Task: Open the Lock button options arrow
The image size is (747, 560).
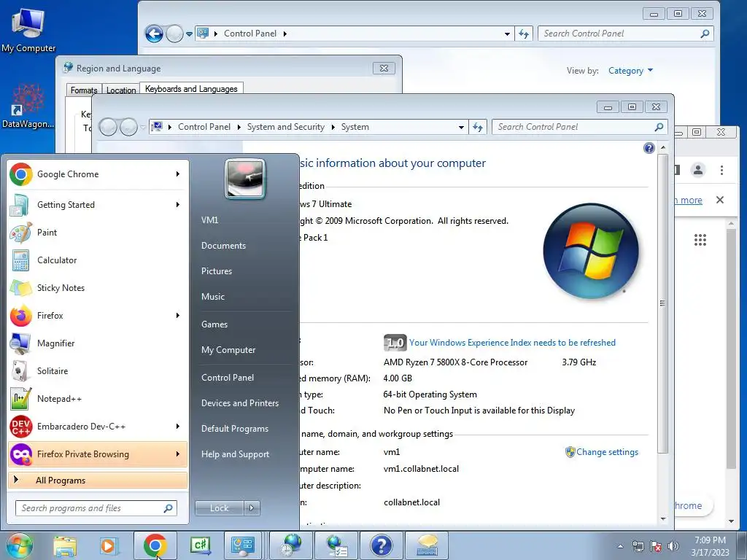Action: [x=252, y=508]
